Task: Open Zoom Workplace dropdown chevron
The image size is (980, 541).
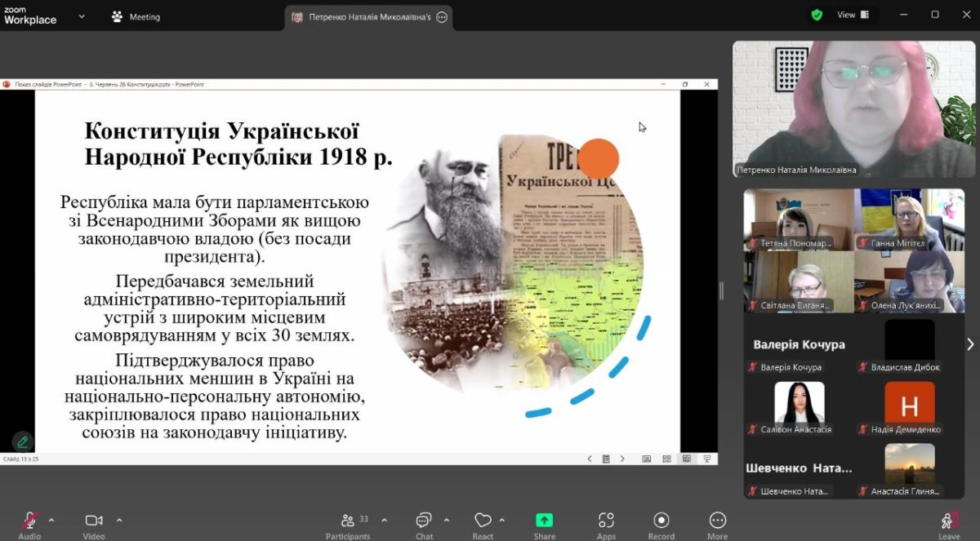Action: [x=82, y=16]
